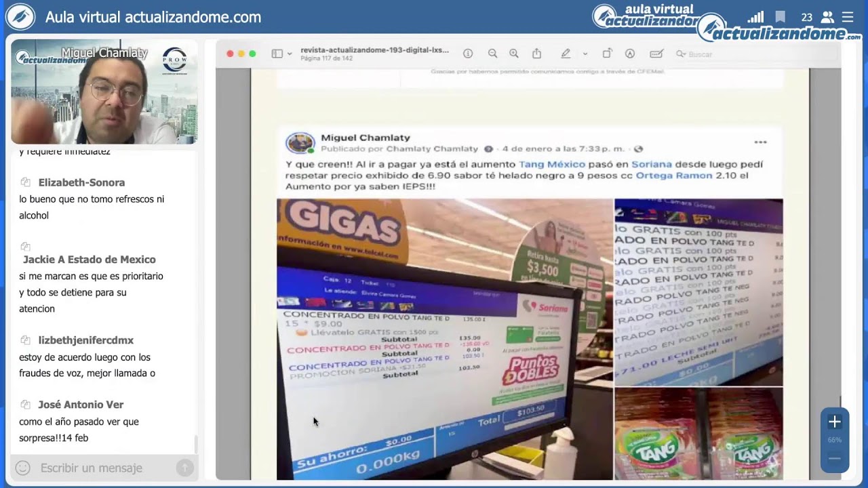The height and width of the screenshot is (488, 868).
Task: Click the participant count 23
Action: tap(806, 18)
